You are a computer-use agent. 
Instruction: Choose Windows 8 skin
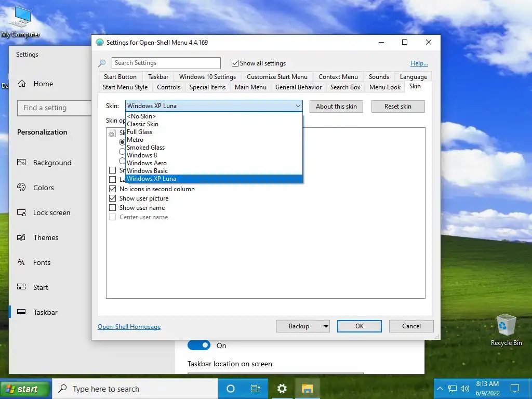coord(214,155)
